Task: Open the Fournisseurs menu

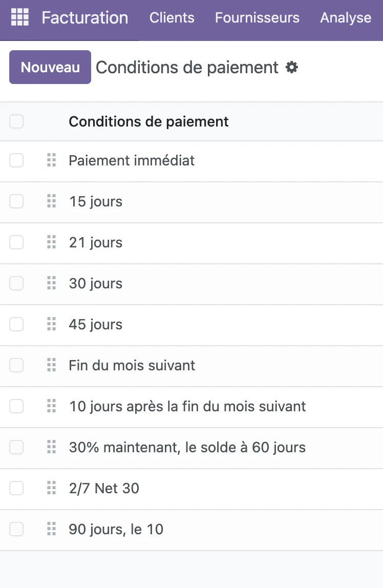Action: [257, 17]
